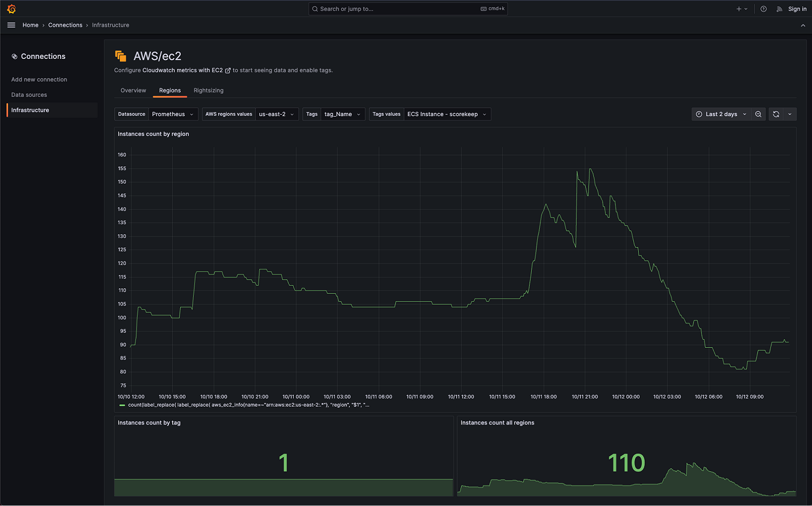Click the green gauge bar under the tag count
This screenshot has width=812, height=506.
coord(283,488)
